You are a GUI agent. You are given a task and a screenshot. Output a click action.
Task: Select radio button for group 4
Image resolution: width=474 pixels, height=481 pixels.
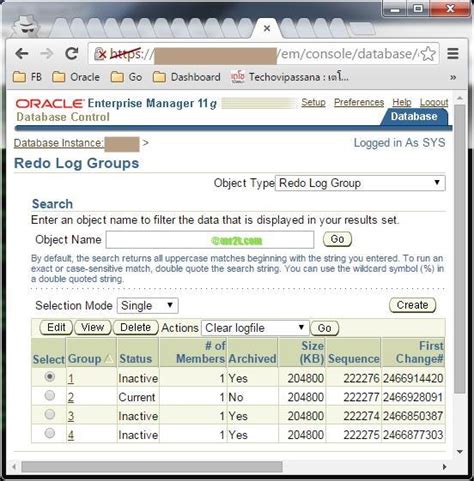pyautogui.click(x=50, y=433)
